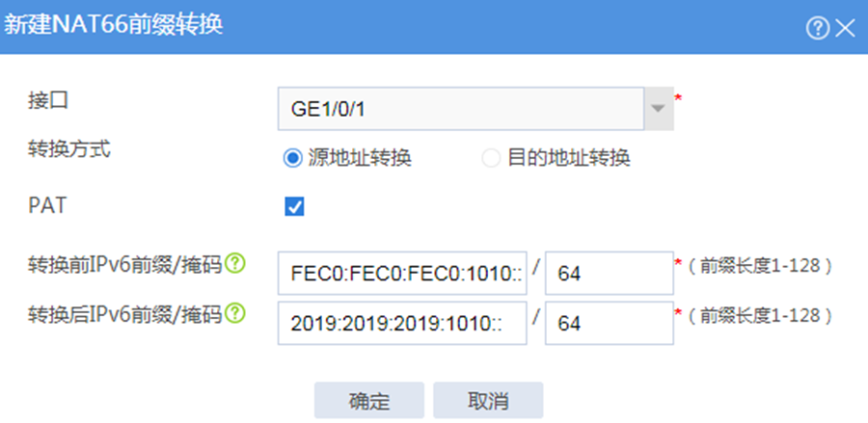This screenshot has height=423, width=868.
Task: Click the 接口 field label
Action: (x=47, y=101)
